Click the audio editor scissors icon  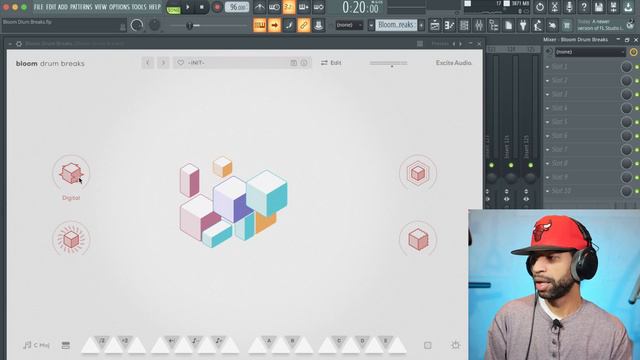(x=554, y=7)
